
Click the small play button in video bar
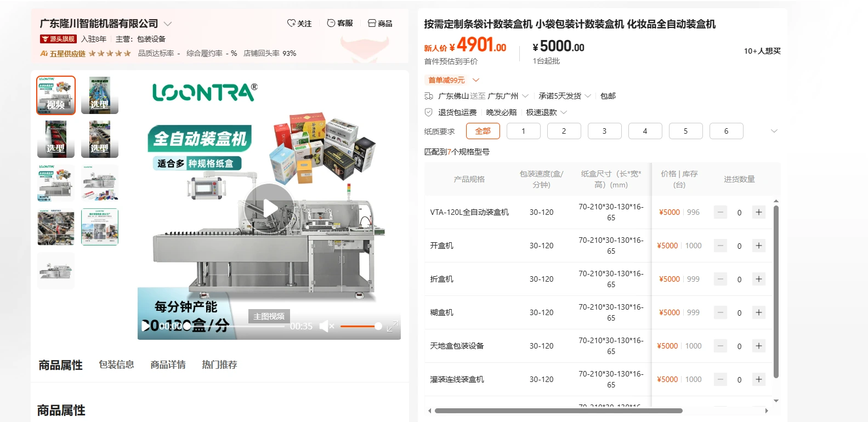coord(146,326)
